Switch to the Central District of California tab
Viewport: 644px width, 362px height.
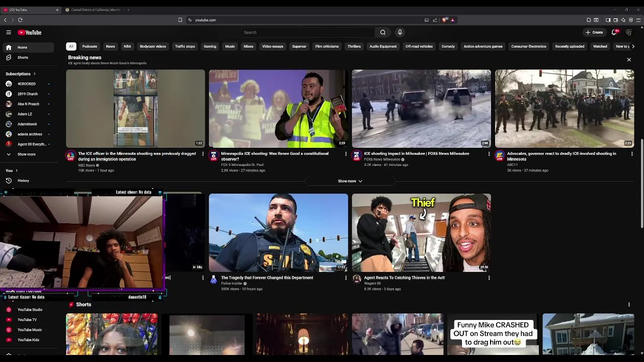pyautogui.click(x=94, y=10)
